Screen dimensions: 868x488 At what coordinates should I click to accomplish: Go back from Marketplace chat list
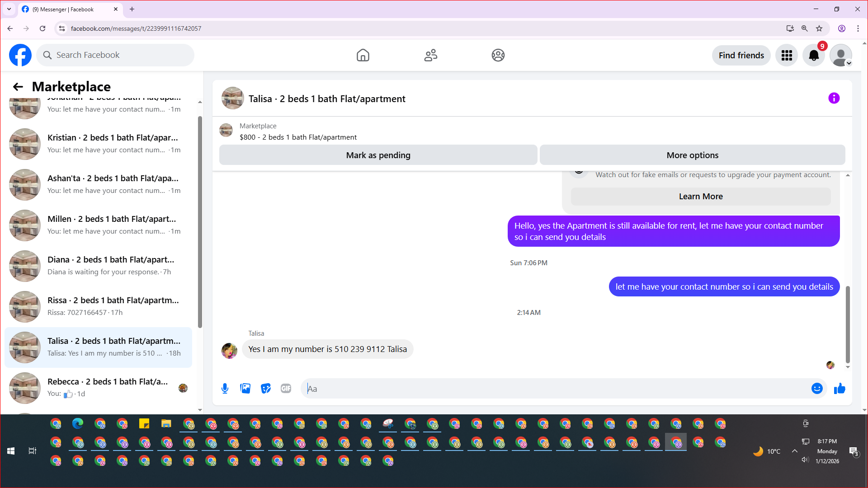coord(18,87)
